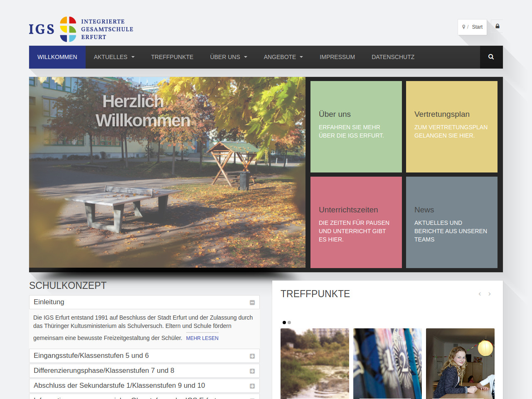This screenshot has height=399, width=532.
Task: Open the Aktuelles dropdown menu
Action: pos(114,57)
